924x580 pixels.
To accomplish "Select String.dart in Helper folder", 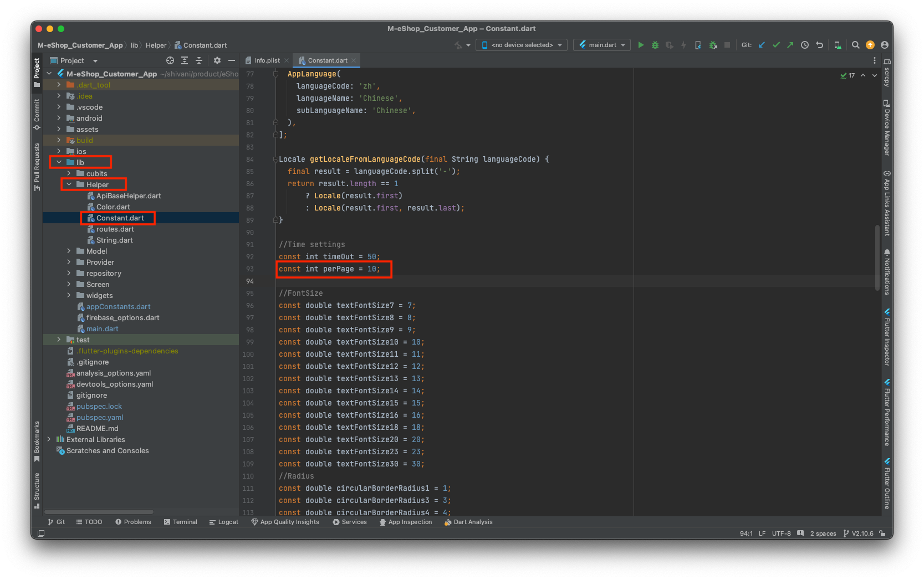I will point(114,240).
